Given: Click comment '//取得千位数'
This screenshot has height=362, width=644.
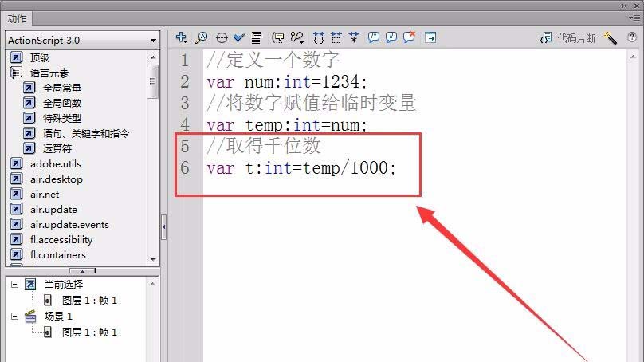Looking at the screenshot, I should tap(264, 146).
